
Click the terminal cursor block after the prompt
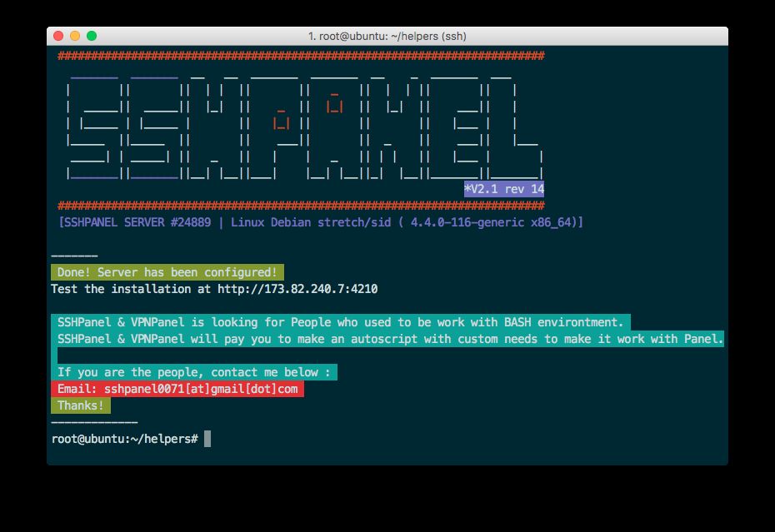(x=207, y=439)
